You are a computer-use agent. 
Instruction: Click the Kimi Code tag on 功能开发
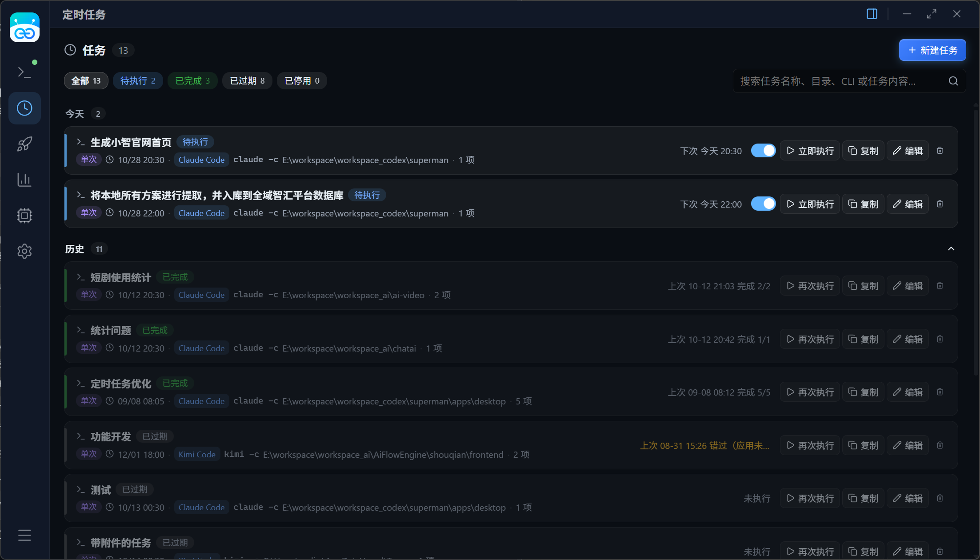[197, 454]
